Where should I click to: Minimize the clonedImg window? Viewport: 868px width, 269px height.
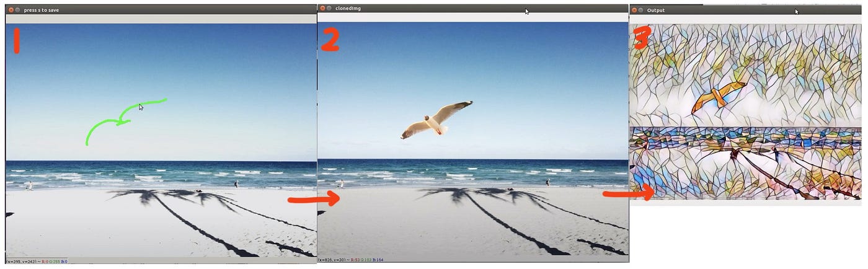330,9
